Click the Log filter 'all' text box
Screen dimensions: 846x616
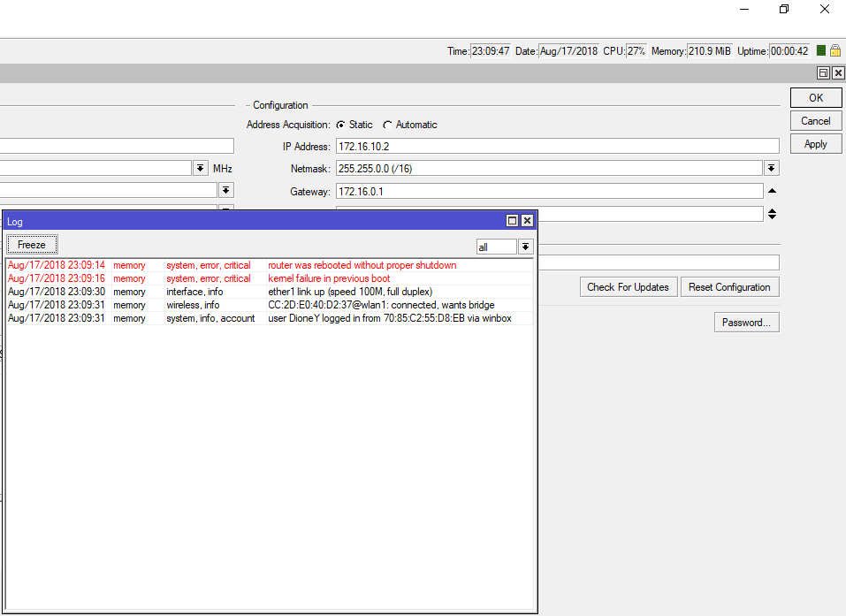point(497,247)
